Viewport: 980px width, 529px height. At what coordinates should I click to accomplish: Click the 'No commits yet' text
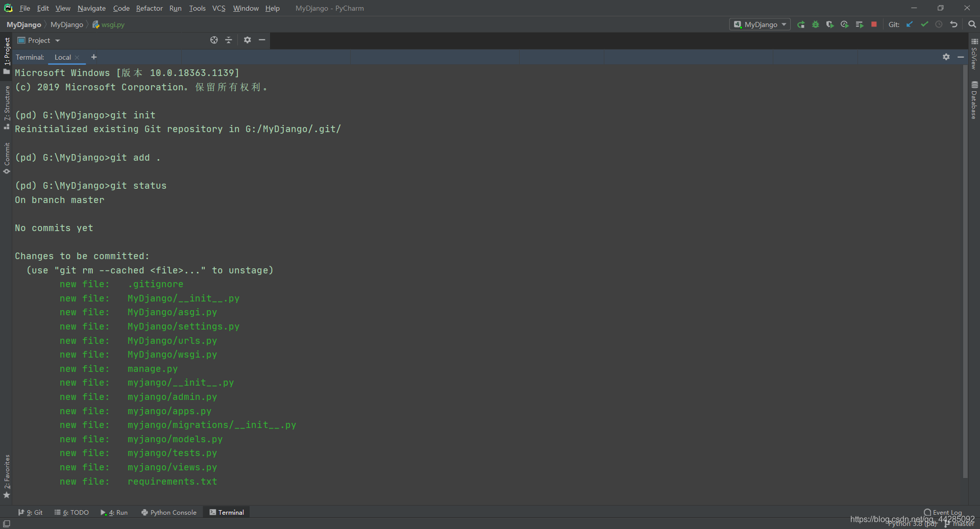click(x=54, y=228)
